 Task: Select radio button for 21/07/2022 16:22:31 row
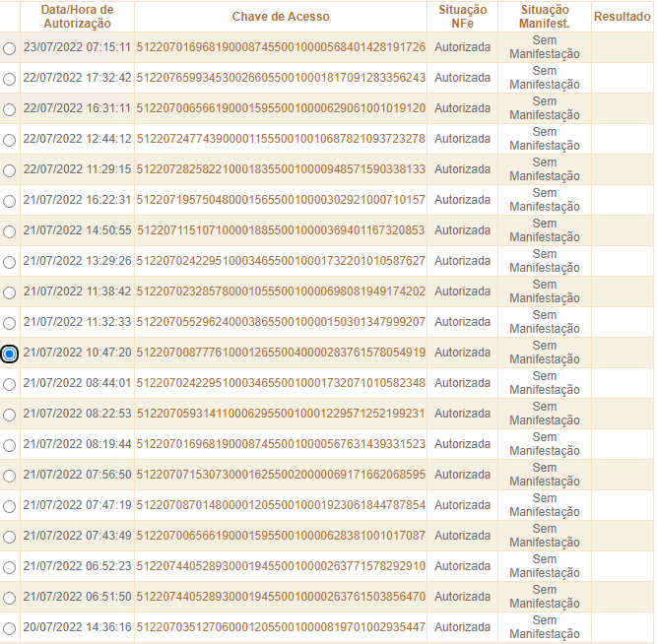pyautogui.click(x=9, y=202)
